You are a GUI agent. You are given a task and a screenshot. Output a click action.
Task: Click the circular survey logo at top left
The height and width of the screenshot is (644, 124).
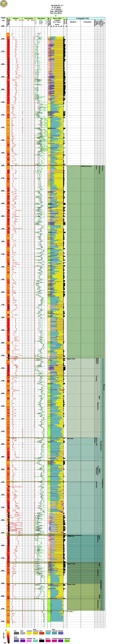pyautogui.click(x=4, y=4)
